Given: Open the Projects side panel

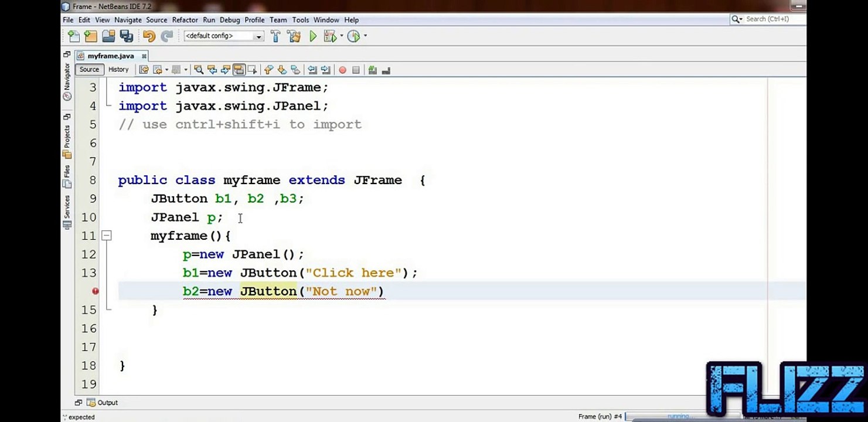Looking at the screenshot, I should pyautogui.click(x=67, y=142).
